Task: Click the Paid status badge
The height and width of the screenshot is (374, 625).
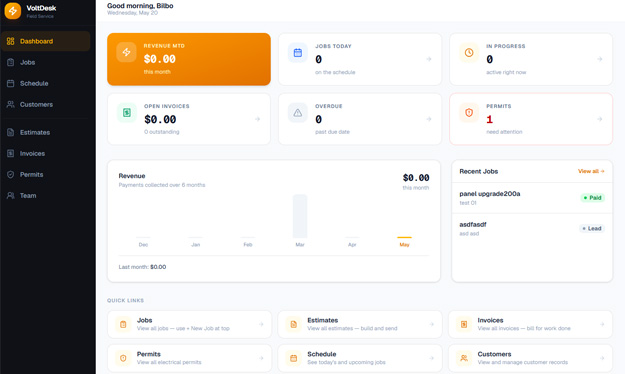Action: 592,198
